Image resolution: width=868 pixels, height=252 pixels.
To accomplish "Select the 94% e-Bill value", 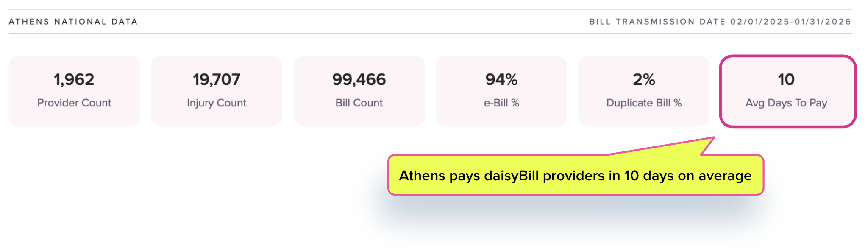I will [501, 79].
